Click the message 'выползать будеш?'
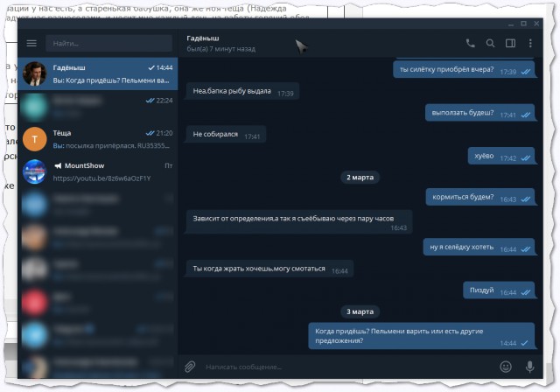The width and height of the screenshot is (560, 392). coord(480,113)
